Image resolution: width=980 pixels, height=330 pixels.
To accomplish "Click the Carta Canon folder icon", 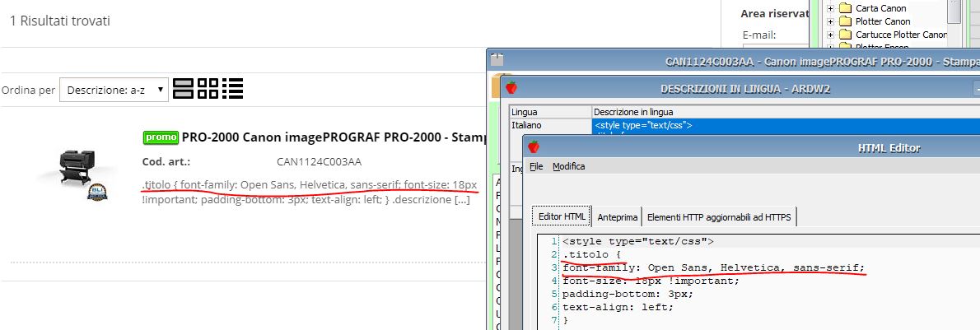I will [x=845, y=8].
